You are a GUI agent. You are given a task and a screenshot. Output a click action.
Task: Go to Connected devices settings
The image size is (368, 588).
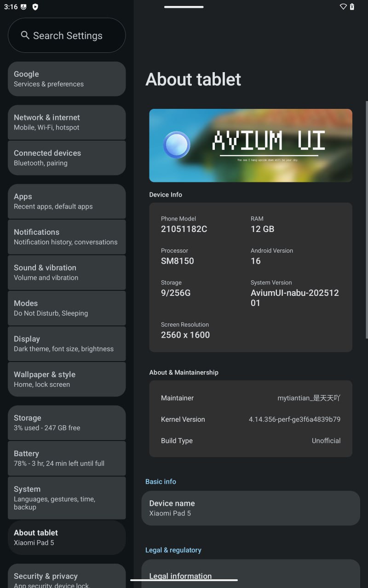(67, 158)
